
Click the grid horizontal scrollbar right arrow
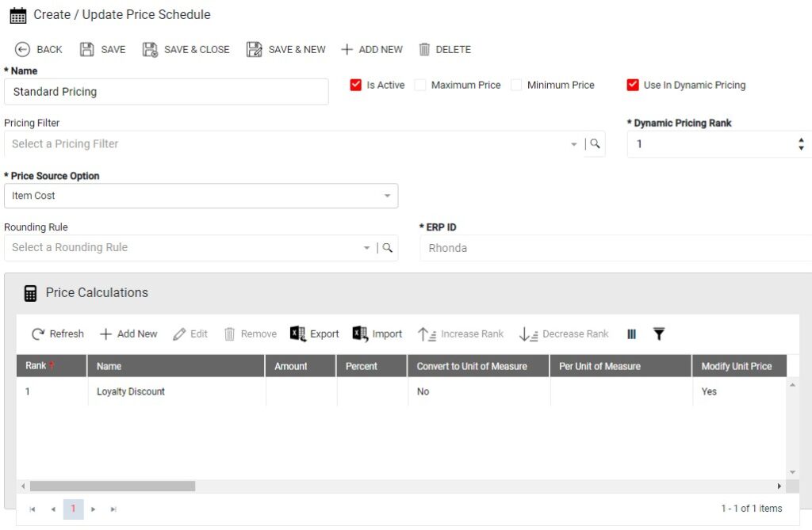point(779,486)
